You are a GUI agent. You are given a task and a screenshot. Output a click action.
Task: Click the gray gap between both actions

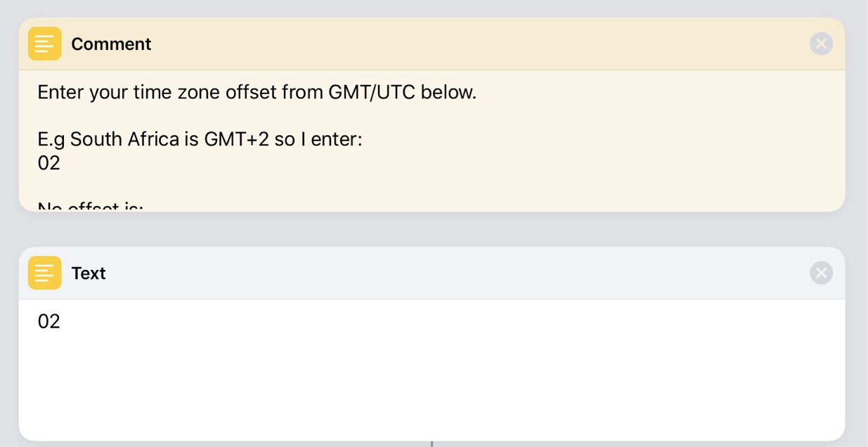click(x=432, y=229)
